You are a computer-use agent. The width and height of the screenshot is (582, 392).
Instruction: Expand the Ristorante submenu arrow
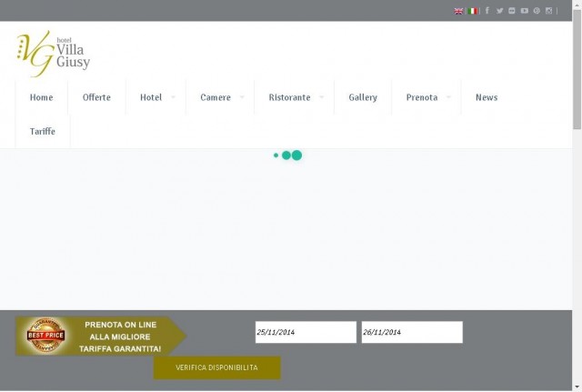[321, 97]
